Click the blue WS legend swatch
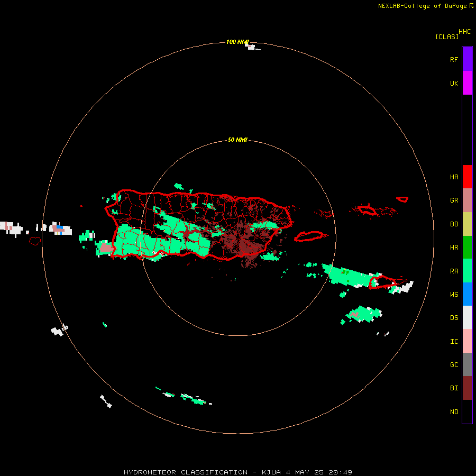 tap(467, 294)
